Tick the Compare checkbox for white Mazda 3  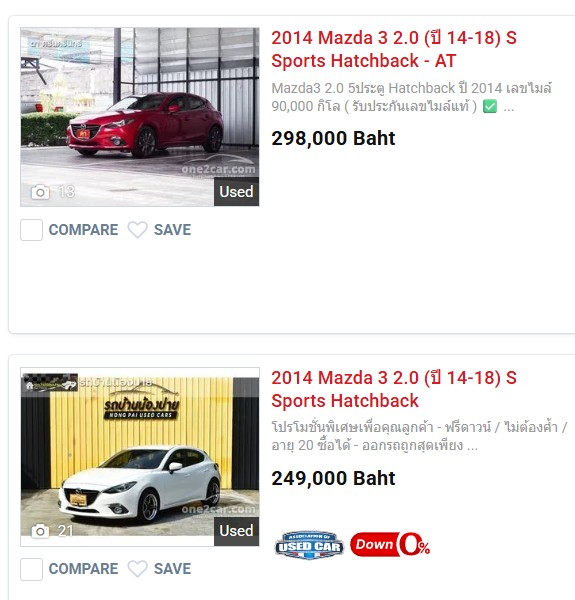pos(31,569)
